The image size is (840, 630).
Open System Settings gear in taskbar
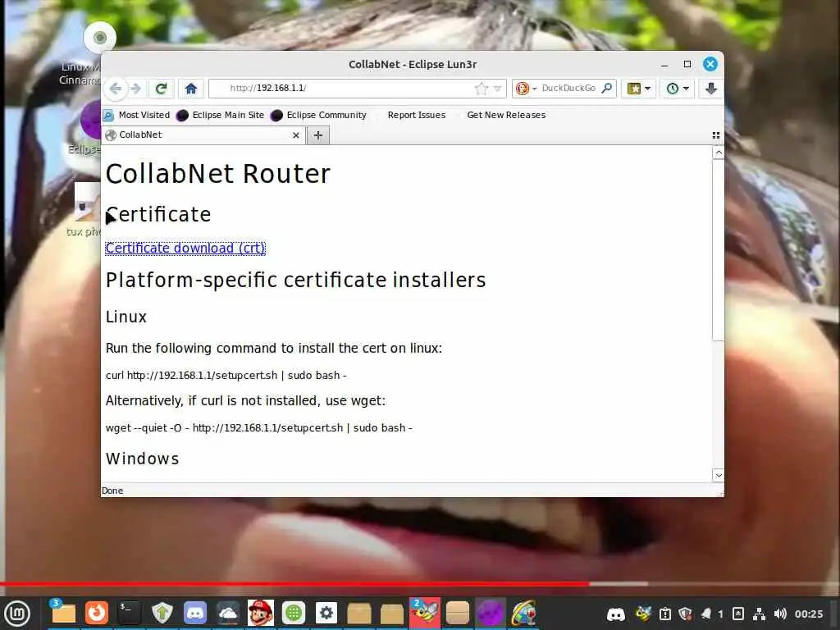[x=326, y=614]
